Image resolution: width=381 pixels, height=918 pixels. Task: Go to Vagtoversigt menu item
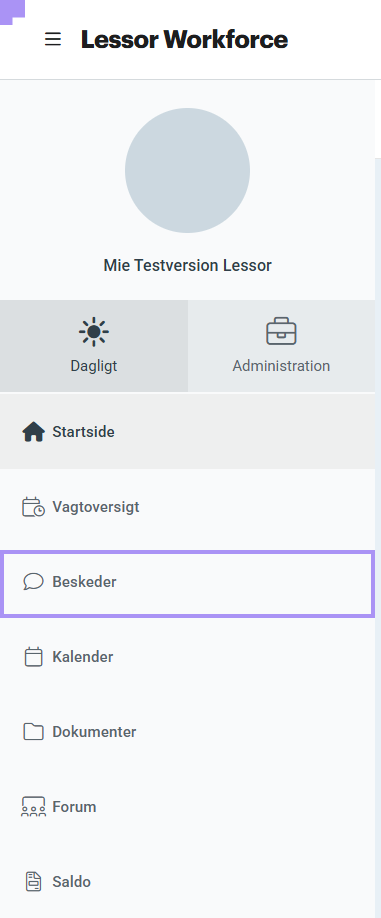tap(187, 507)
